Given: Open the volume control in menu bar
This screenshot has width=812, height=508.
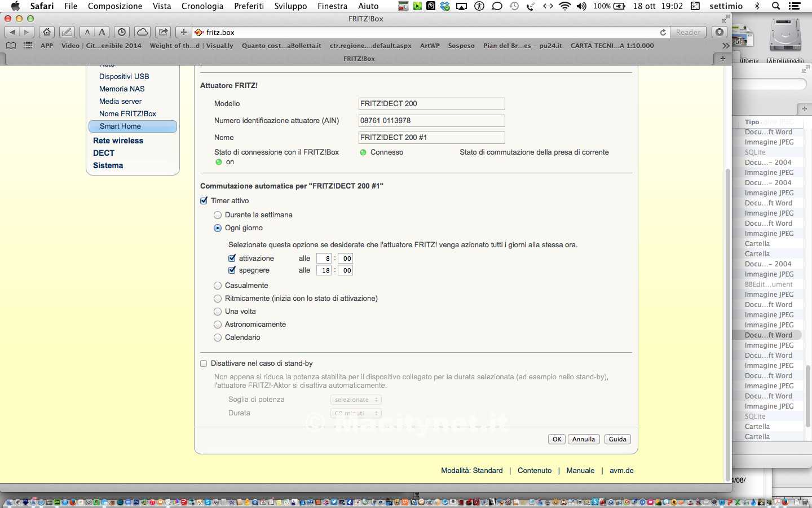Looking at the screenshot, I should pyautogui.click(x=581, y=6).
